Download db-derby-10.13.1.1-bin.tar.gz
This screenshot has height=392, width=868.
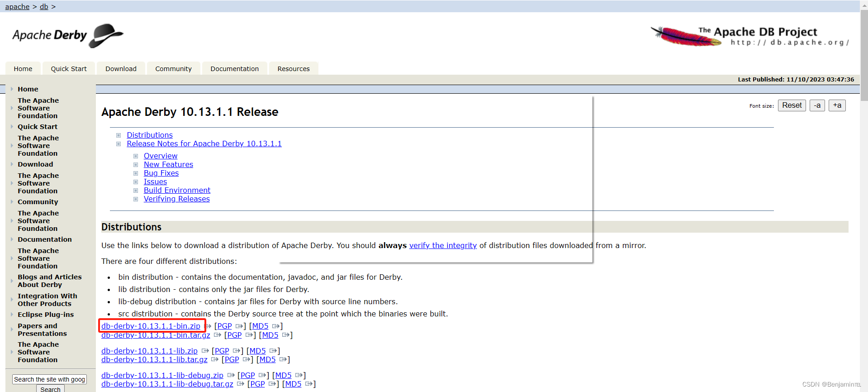156,335
